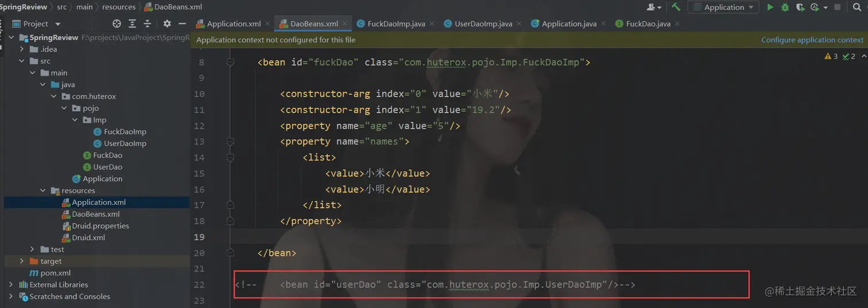The image size is (868, 308).
Task: Fold the names property at line 13
Action: (x=230, y=142)
